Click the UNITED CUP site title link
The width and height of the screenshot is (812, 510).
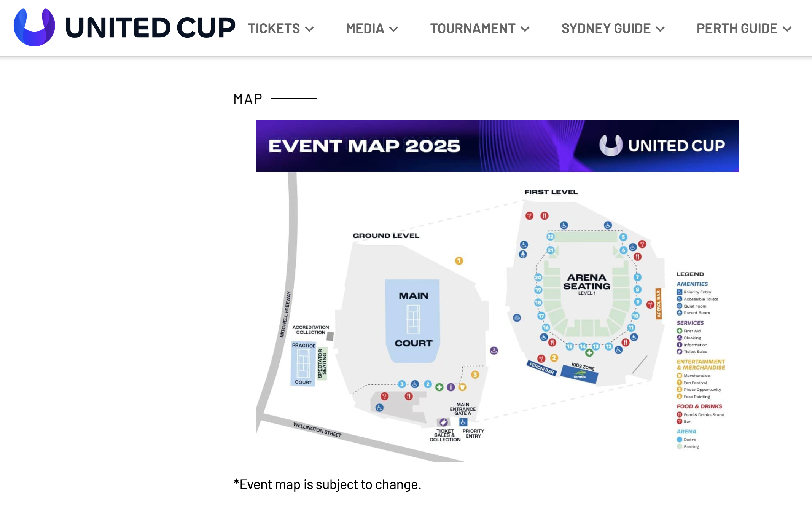pos(150,28)
